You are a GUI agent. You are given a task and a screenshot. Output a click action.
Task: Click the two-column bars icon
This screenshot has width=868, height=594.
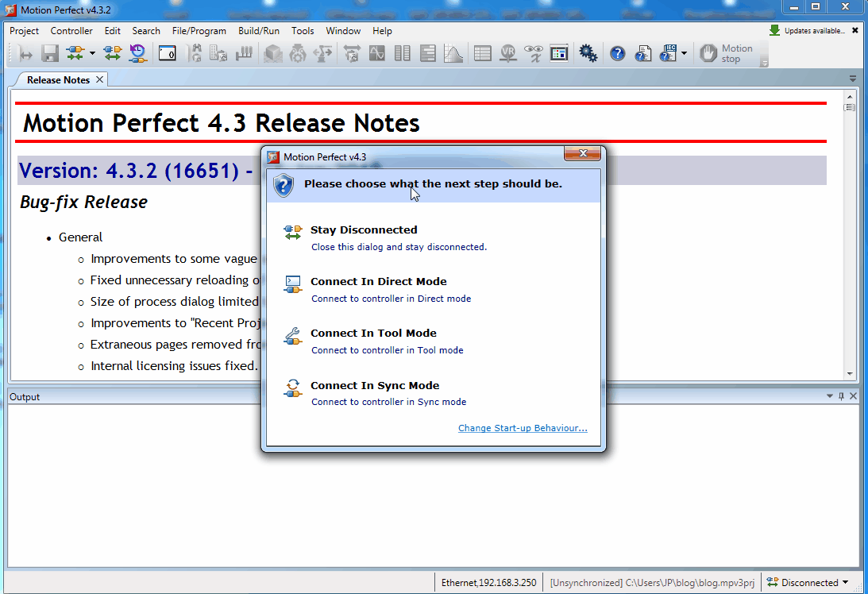pos(403,54)
